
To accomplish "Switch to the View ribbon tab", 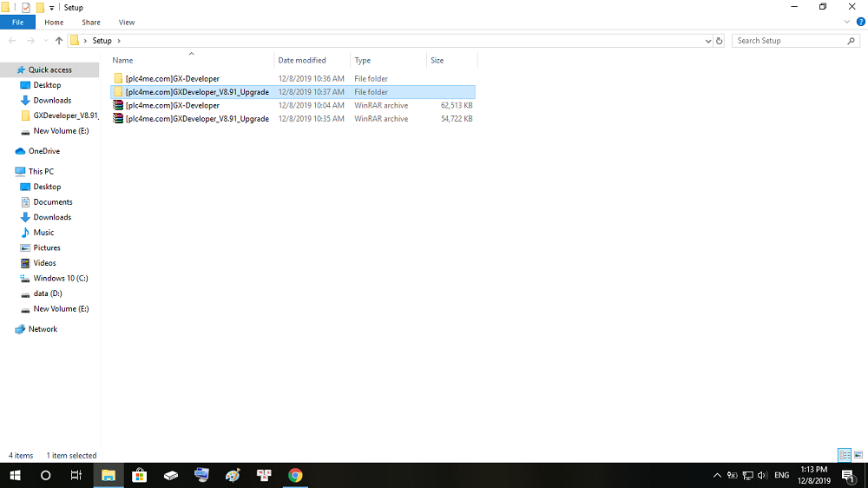I will pyautogui.click(x=126, y=22).
